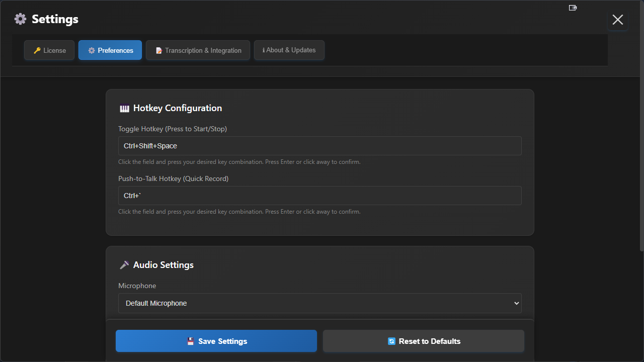This screenshot has width=644, height=362.
Task: Open the Transcription & Integration tab
Action: pyautogui.click(x=198, y=50)
